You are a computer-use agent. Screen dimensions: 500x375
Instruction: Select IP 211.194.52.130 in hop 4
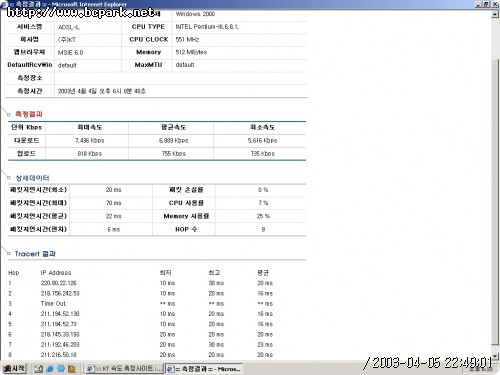click(x=60, y=314)
